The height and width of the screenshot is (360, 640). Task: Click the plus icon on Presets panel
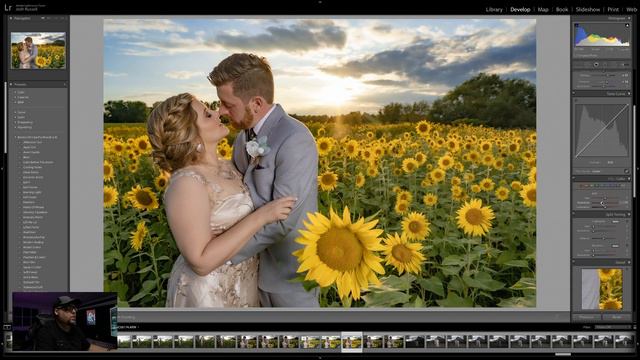point(64,84)
